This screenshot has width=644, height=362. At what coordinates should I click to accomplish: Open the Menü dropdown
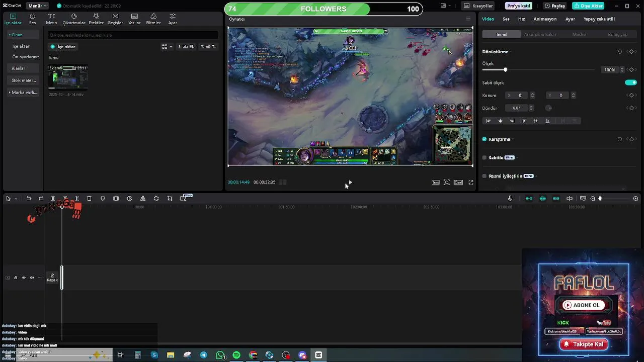[37, 6]
